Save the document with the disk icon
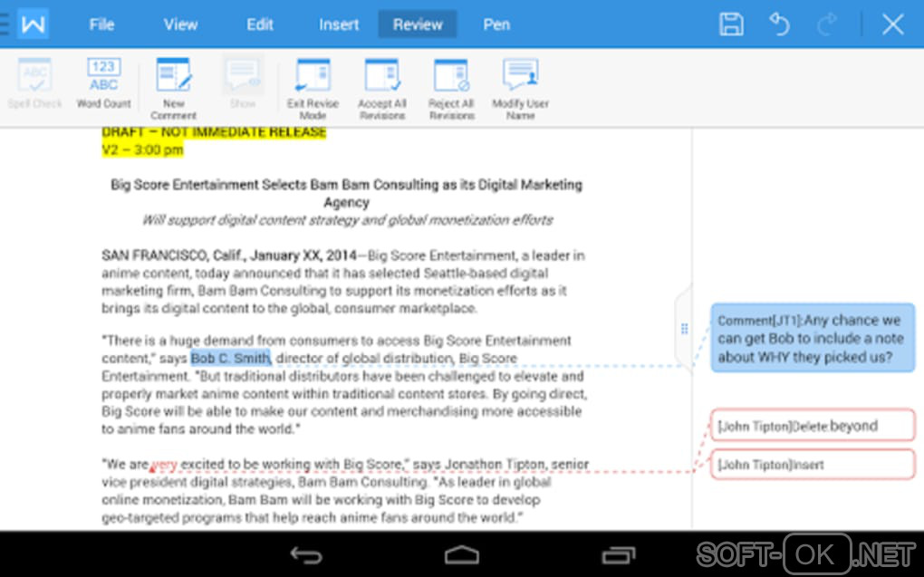Screen dimensions: 924x577 731,24
